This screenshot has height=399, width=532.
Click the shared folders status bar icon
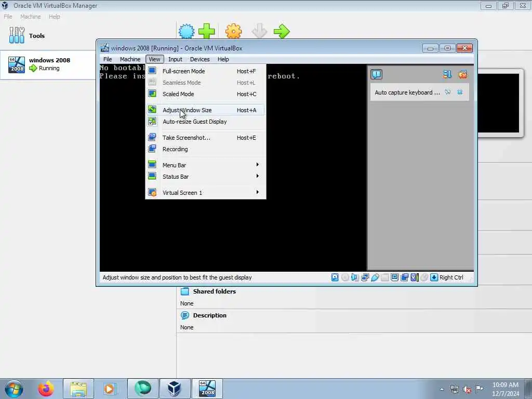(385, 277)
